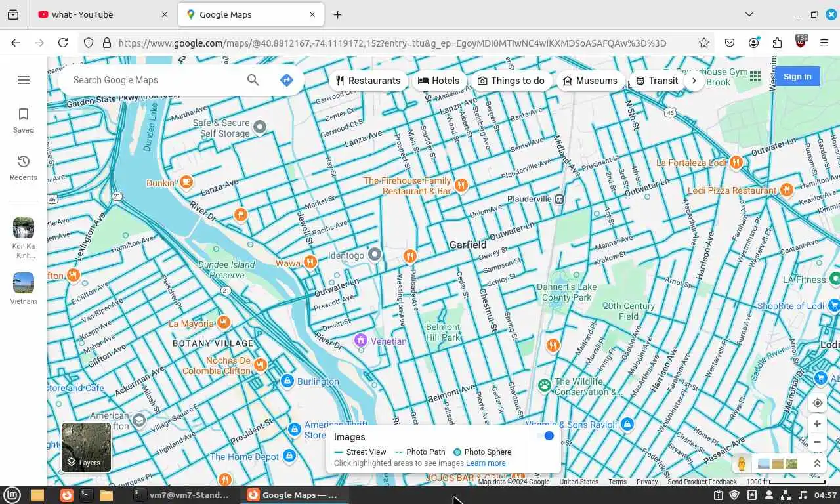Open the Recents history panel
The height and width of the screenshot is (504, 840).
(x=24, y=168)
